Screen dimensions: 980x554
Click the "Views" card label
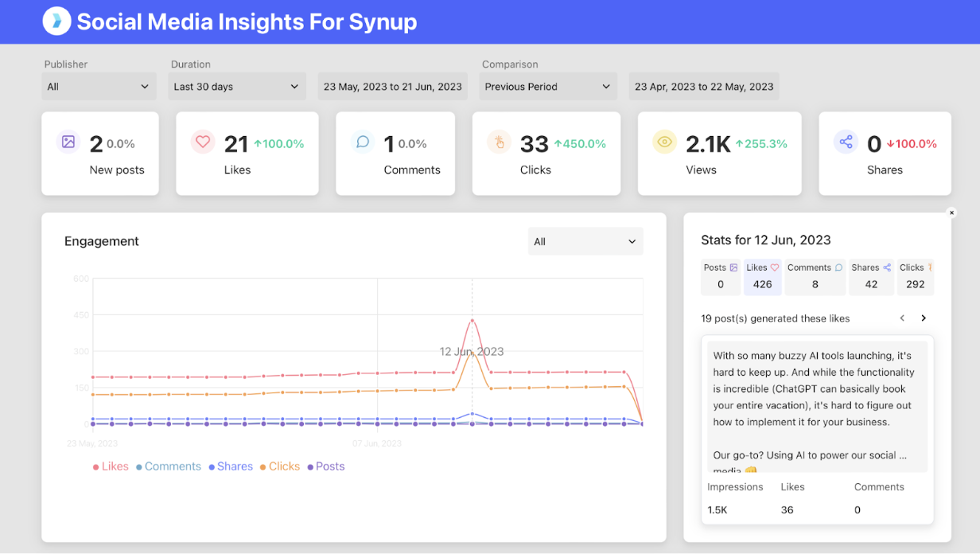[701, 170]
